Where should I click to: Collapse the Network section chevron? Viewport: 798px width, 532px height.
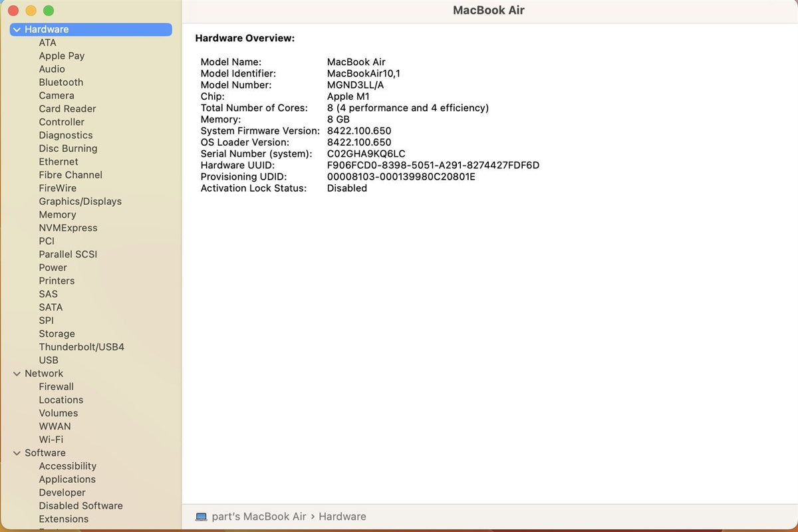click(x=17, y=374)
